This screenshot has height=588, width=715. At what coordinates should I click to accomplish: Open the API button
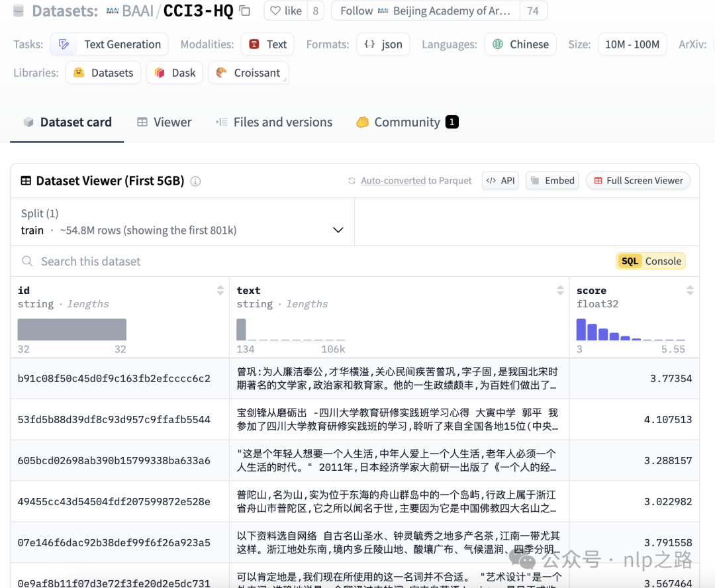pyautogui.click(x=501, y=181)
